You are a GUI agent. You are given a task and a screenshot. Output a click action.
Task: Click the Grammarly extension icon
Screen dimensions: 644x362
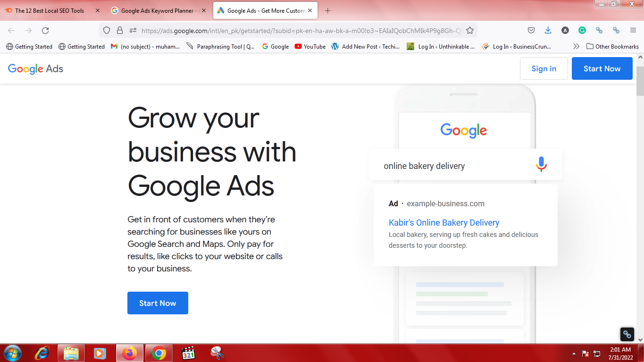[x=582, y=30]
